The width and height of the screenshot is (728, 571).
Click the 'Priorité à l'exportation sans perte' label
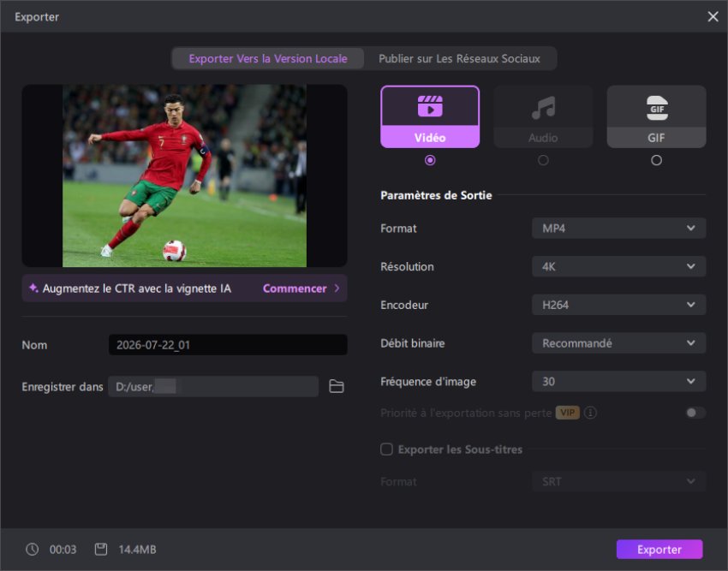(466, 413)
